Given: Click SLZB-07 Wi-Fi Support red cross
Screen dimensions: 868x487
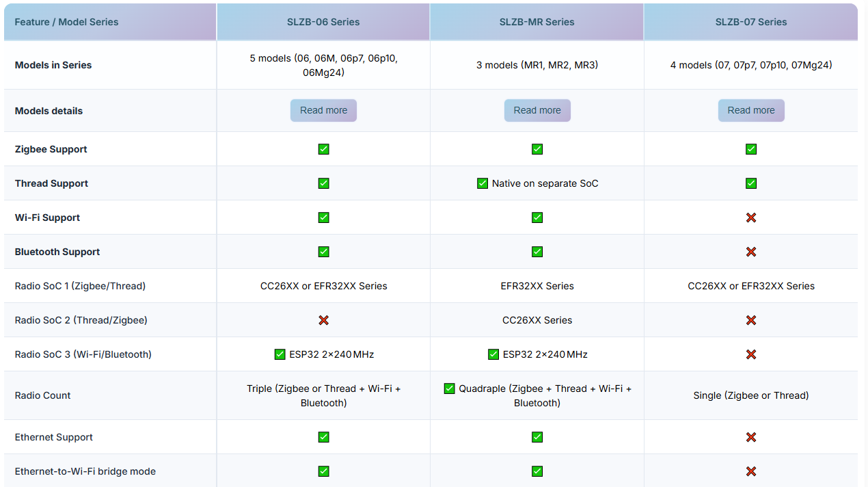Looking at the screenshot, I should pyautogui.click(x=751, y=218).
